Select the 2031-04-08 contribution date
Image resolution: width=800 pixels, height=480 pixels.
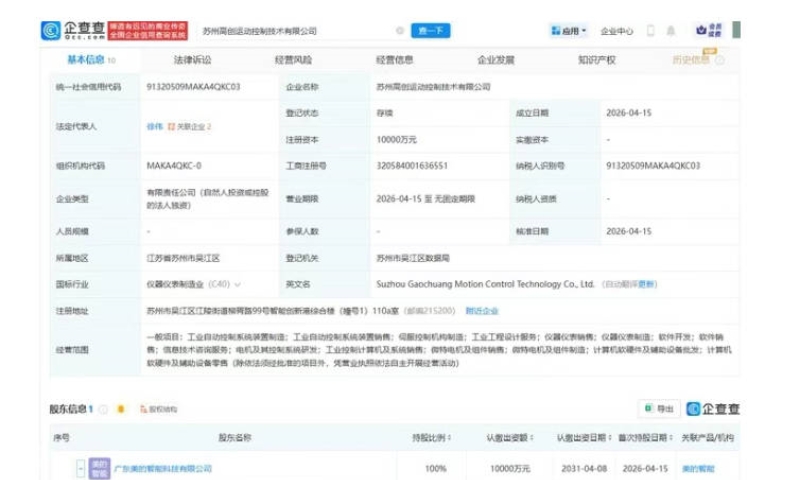(584, 468)
